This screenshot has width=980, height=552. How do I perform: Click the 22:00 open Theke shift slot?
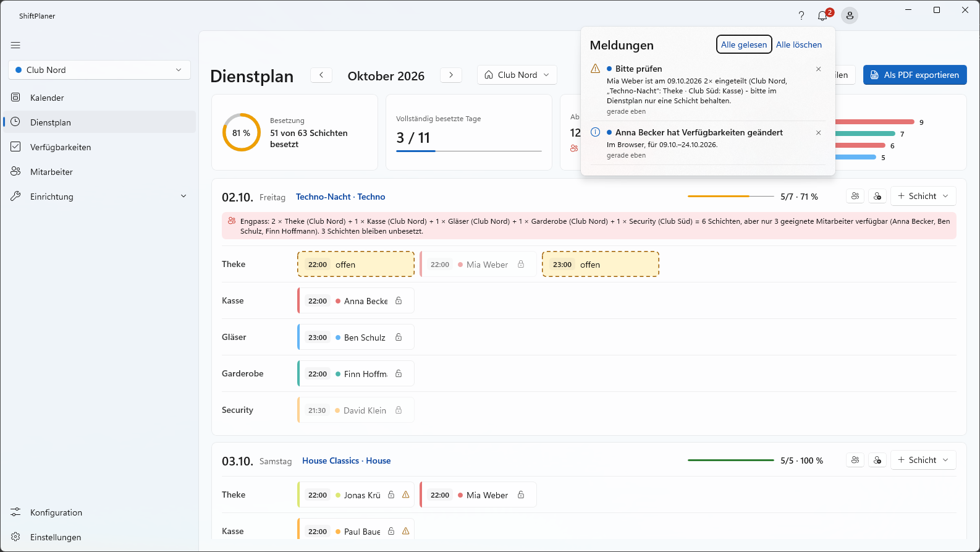point(356,264)
